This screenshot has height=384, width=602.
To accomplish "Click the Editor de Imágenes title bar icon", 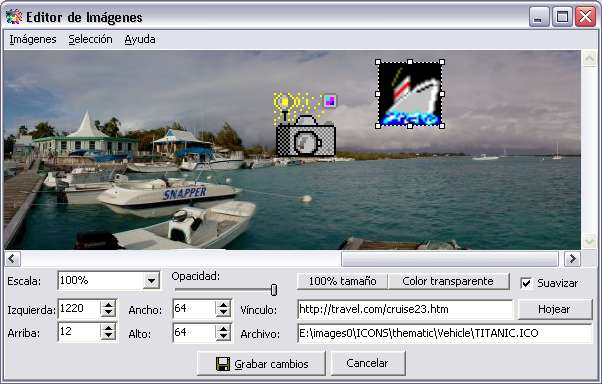I will point(14,17).
